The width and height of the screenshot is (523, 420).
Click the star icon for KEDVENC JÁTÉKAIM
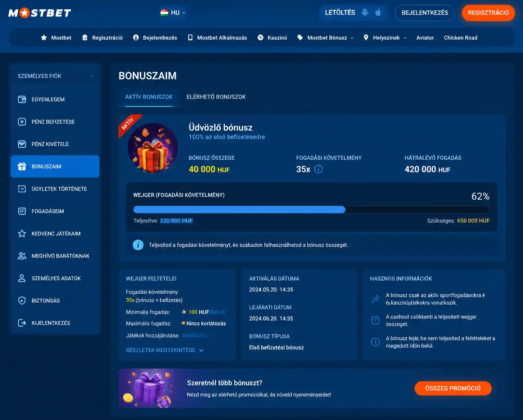point(22,234)
